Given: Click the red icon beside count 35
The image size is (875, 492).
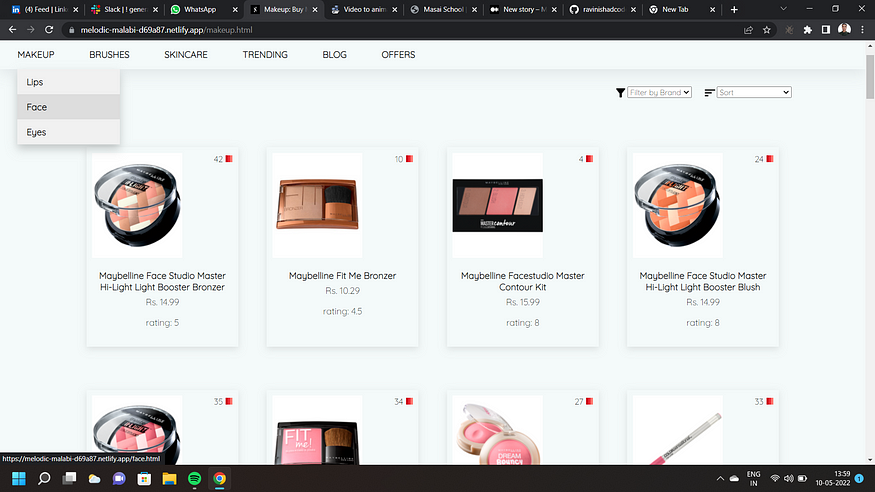Looking at the screenshot, I should [x=229, y=401].
